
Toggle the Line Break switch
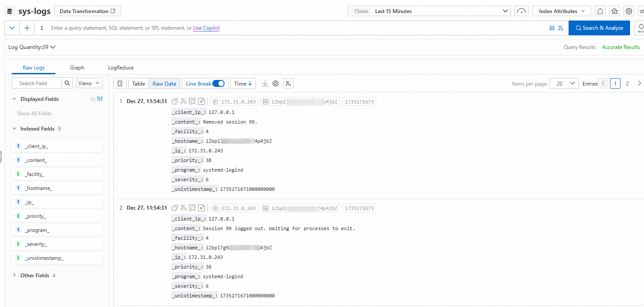(218, 83)
